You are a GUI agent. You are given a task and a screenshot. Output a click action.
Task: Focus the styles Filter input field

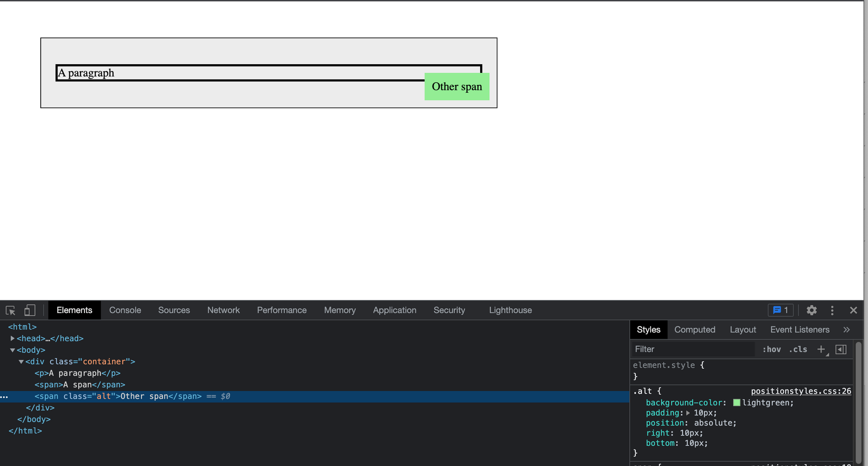[693, 349]
